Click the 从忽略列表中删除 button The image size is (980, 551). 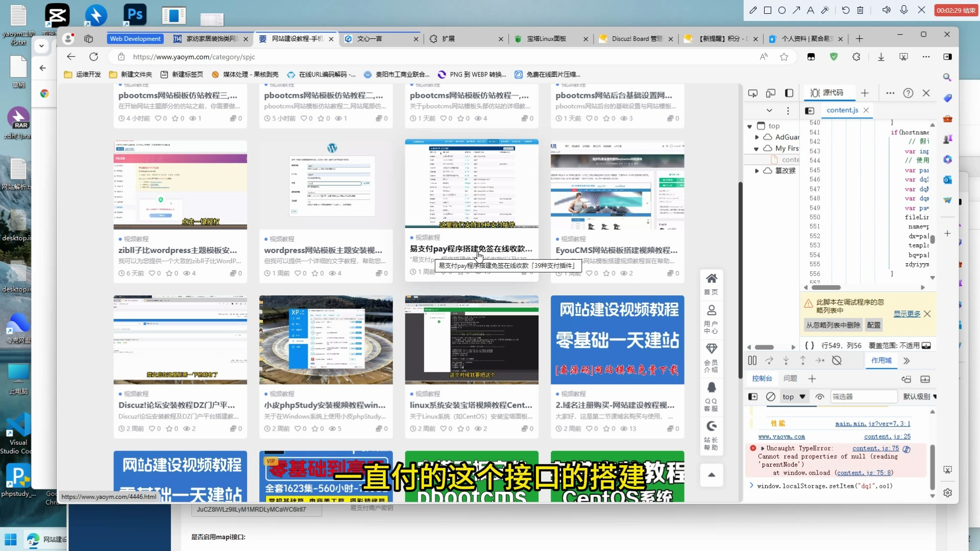[x=833, y=325]
